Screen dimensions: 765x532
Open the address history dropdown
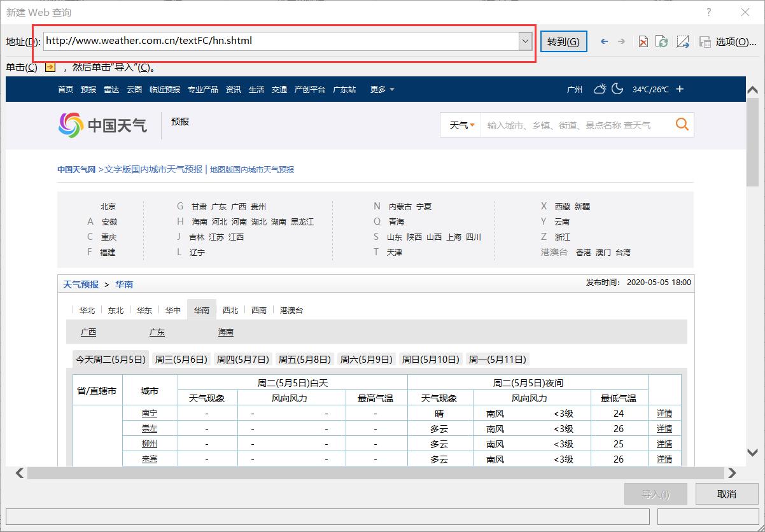524,41
